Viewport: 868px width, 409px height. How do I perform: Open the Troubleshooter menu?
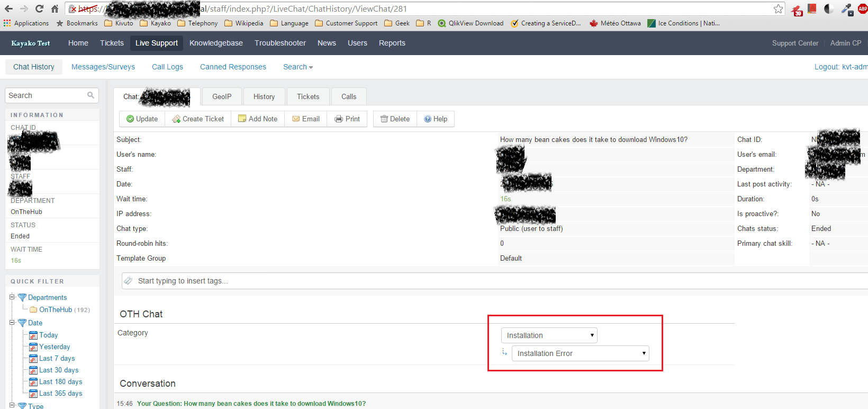click(280, 43)
